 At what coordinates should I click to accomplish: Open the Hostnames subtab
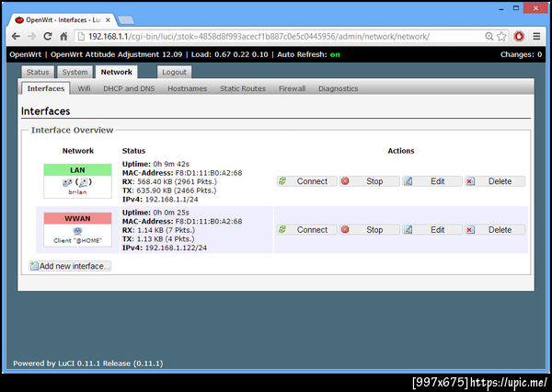[x=187, y=88]
